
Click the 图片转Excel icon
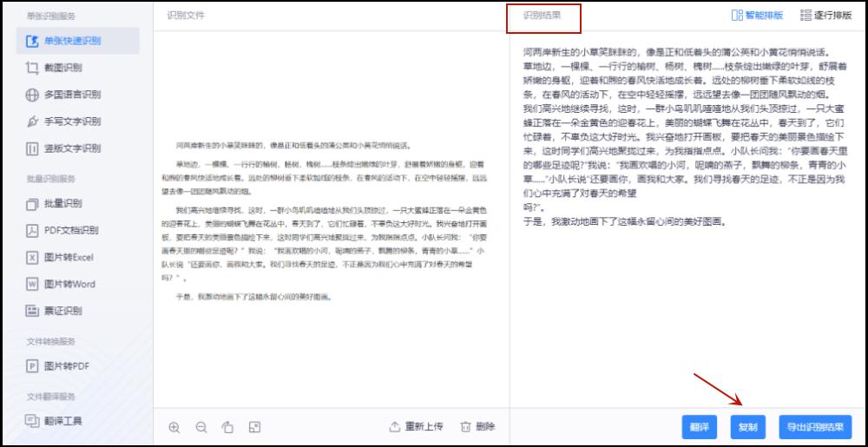click(x=33, y=257)
